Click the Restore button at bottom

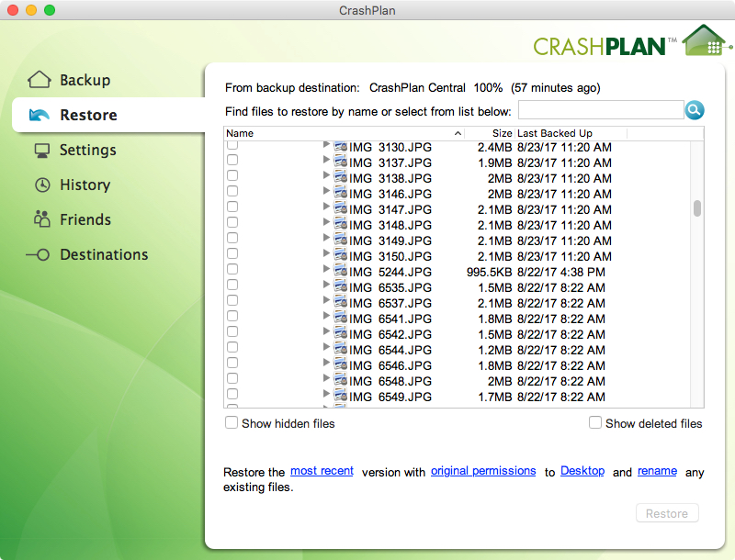(667, 513)
